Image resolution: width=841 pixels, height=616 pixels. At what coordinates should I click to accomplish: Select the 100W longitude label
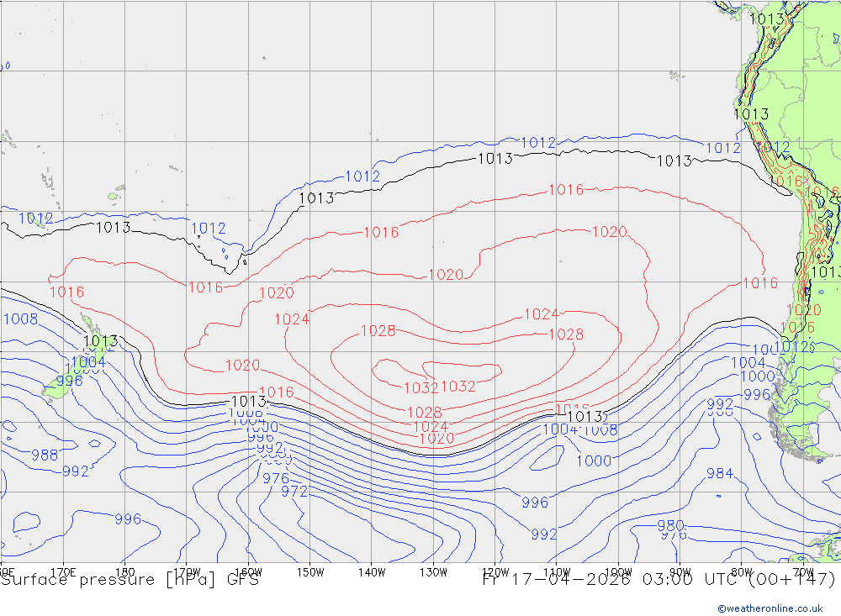click(618, 572)
